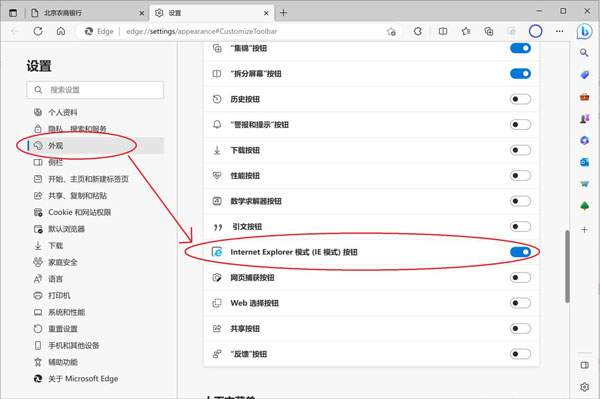Open sidebar green tree icon

point(584,206)
